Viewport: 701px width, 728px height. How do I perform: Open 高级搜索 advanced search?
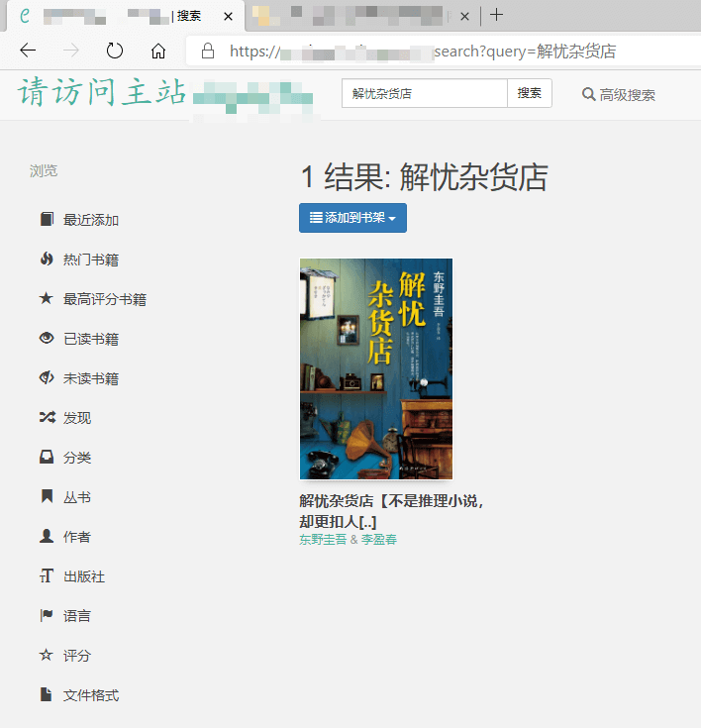coord(619,95)
